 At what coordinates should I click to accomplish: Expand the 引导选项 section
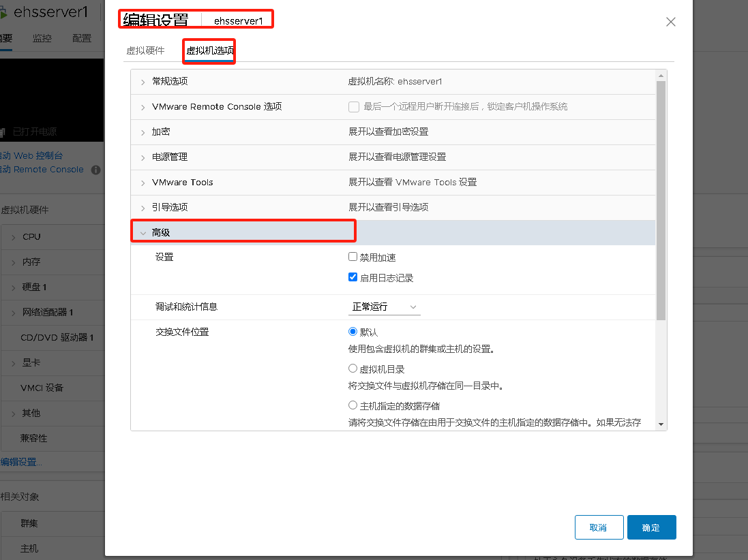coord(143,208)
